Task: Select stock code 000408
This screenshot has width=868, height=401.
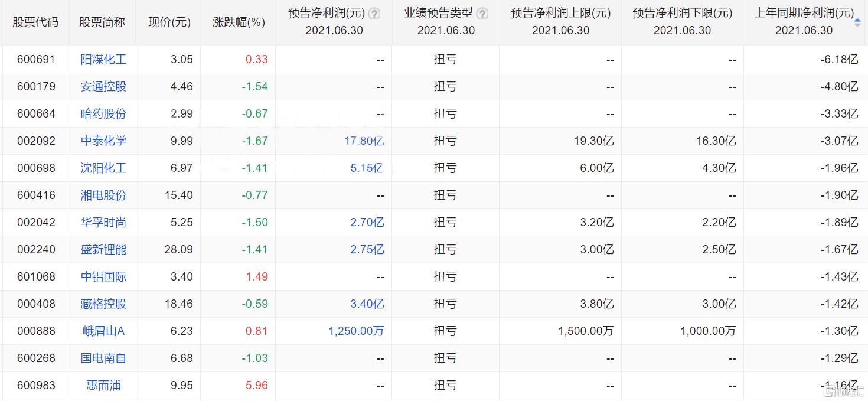Action: tap(36, 304)
